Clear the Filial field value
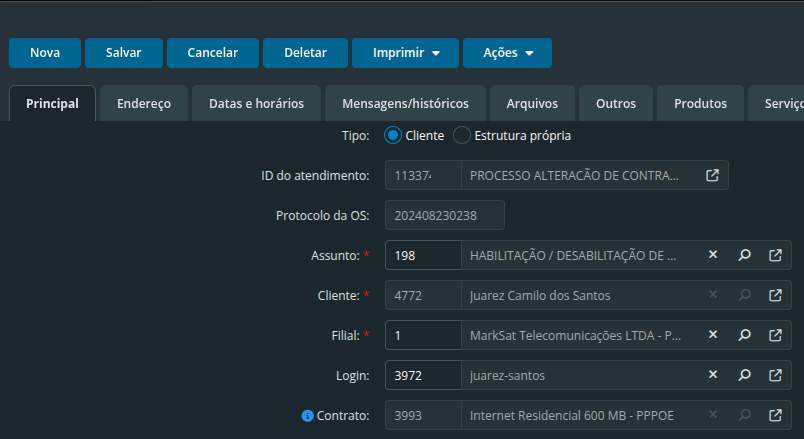 (713, 335)
